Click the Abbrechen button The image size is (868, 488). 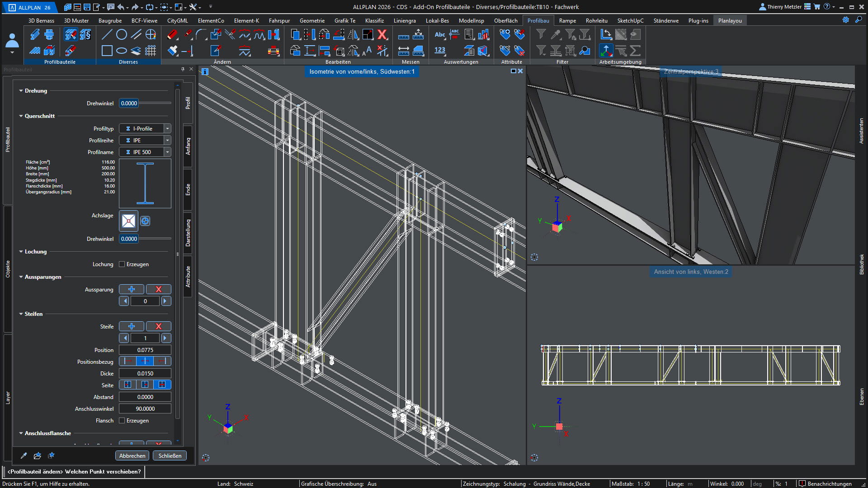pyautogui.click(x=132, y=455)
